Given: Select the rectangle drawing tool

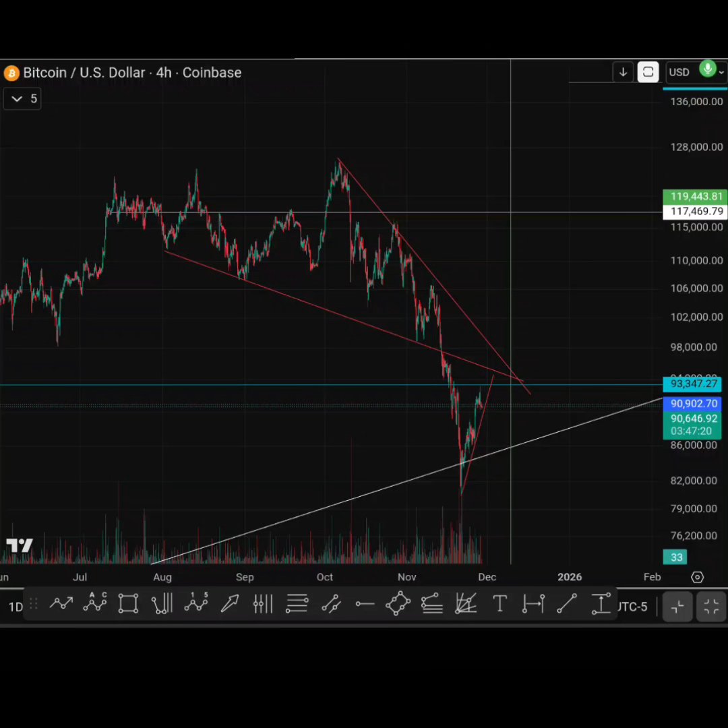Looking at the screenshot, I should [128, 603].
